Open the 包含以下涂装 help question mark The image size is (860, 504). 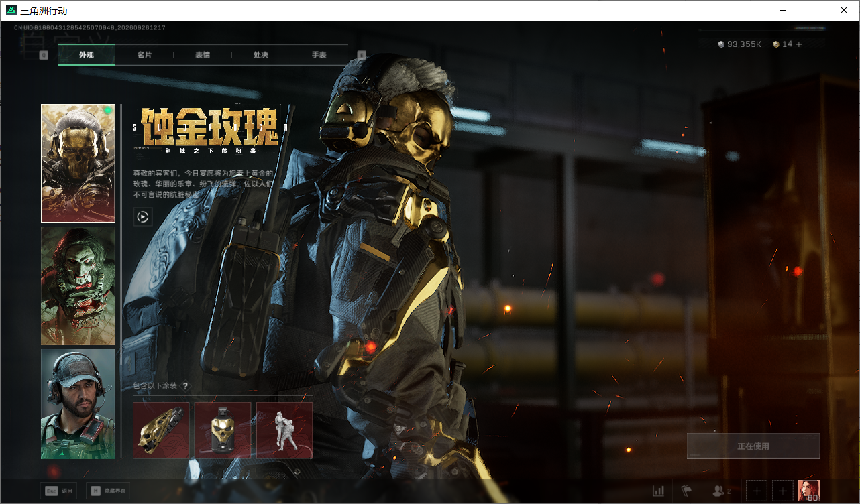point(185,386)
